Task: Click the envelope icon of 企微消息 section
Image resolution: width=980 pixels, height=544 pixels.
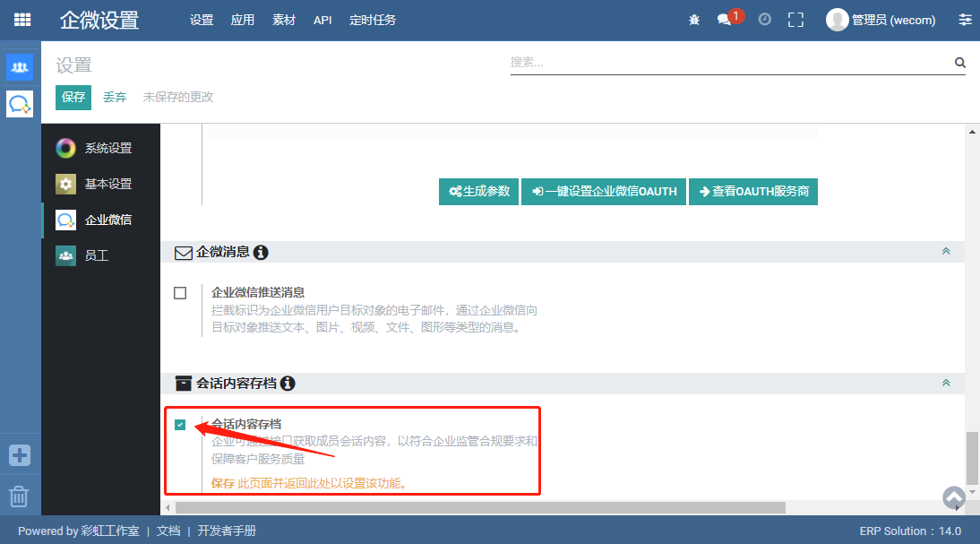Action: (183, 253)
